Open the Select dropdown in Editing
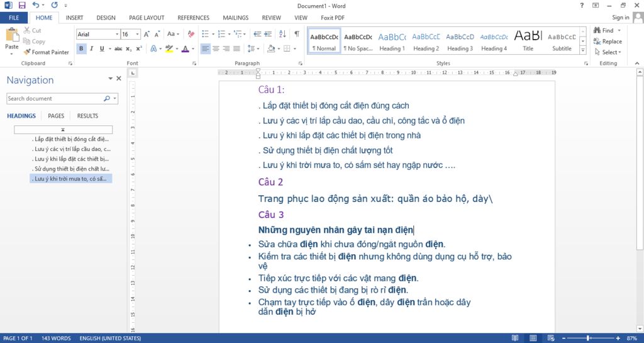Screen dimensions: 644x343 (608, 52)
